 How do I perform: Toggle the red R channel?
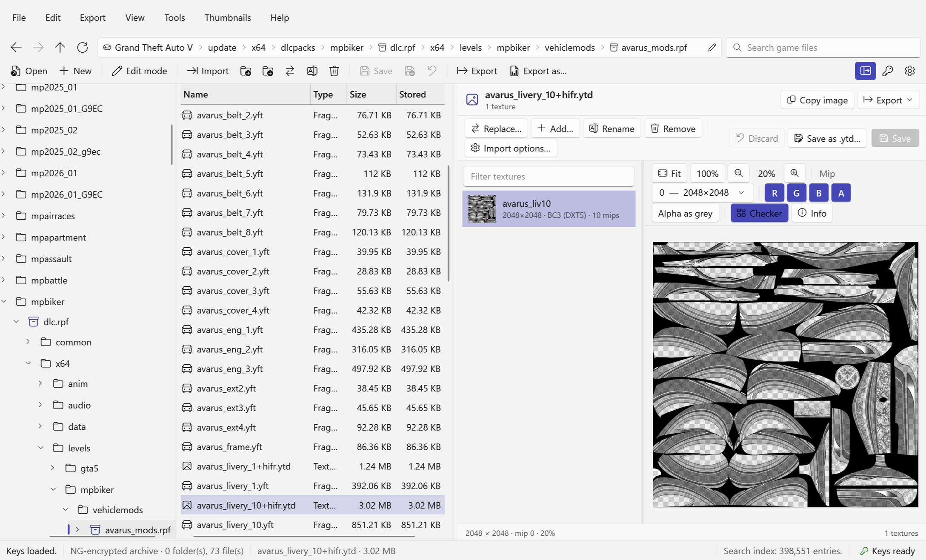pyautogui.click(x=775, y=193)
